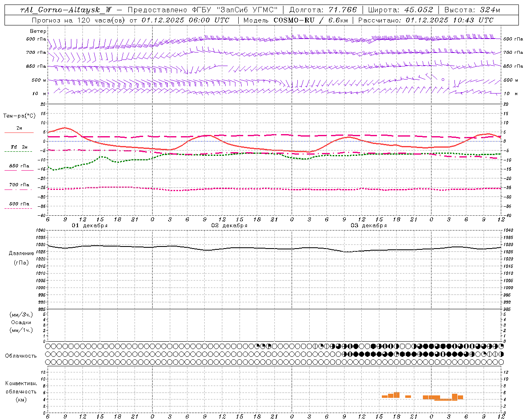Click the provider text ФГБУ "ЗапСиб УГМС"
Screen dimensions: 525x420
point(235,10)
